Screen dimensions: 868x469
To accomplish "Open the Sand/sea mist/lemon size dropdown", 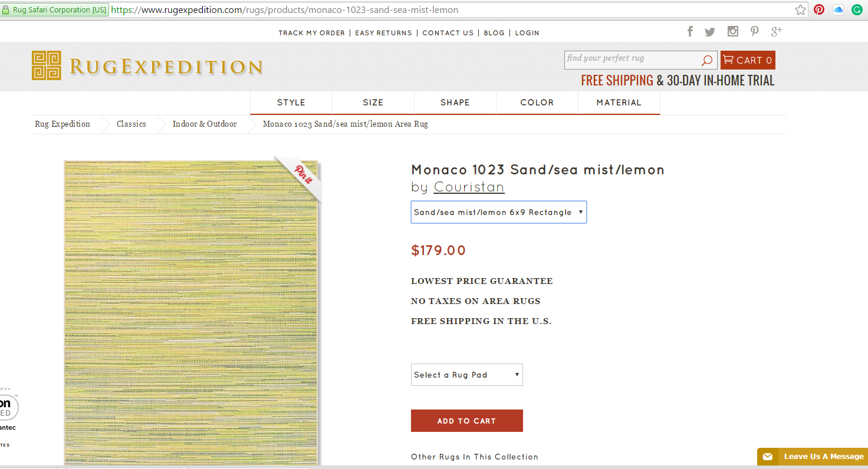I will (x=498, y=212).
